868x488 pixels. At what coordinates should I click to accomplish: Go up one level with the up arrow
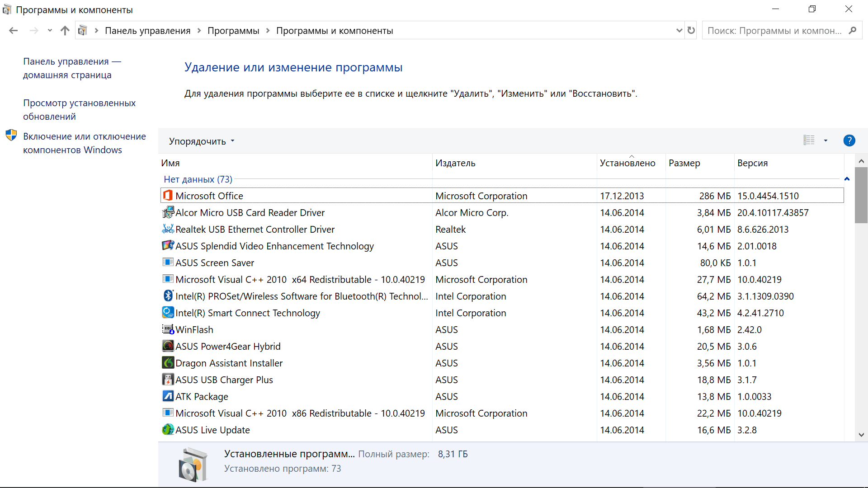coord(65,30)
